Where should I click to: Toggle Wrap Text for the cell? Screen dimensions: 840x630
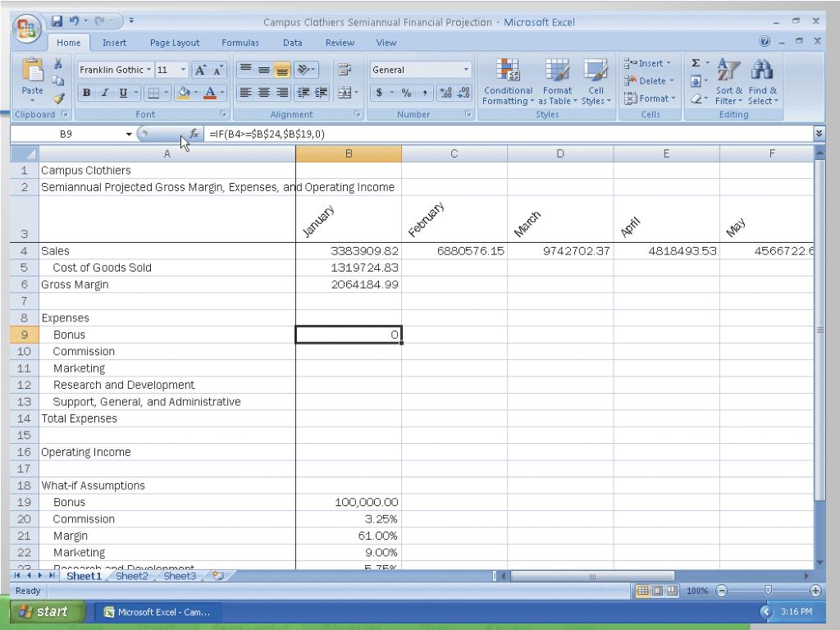[344, 70]
